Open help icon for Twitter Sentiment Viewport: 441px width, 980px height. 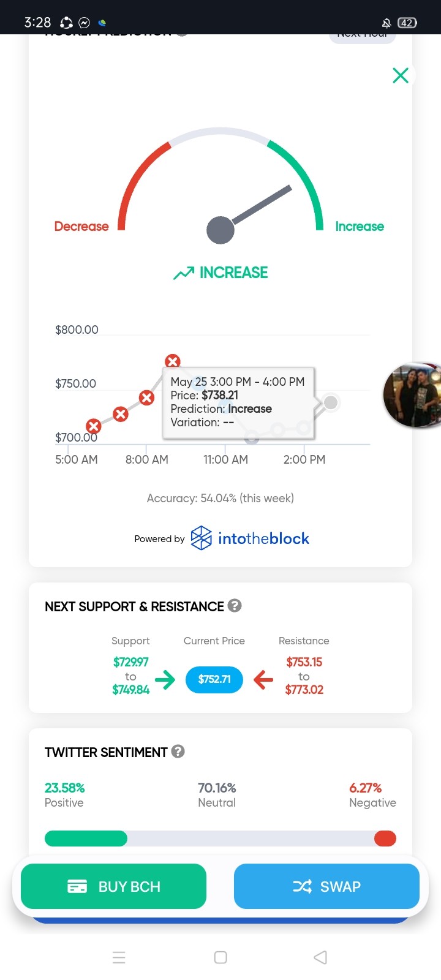(178, 752)
